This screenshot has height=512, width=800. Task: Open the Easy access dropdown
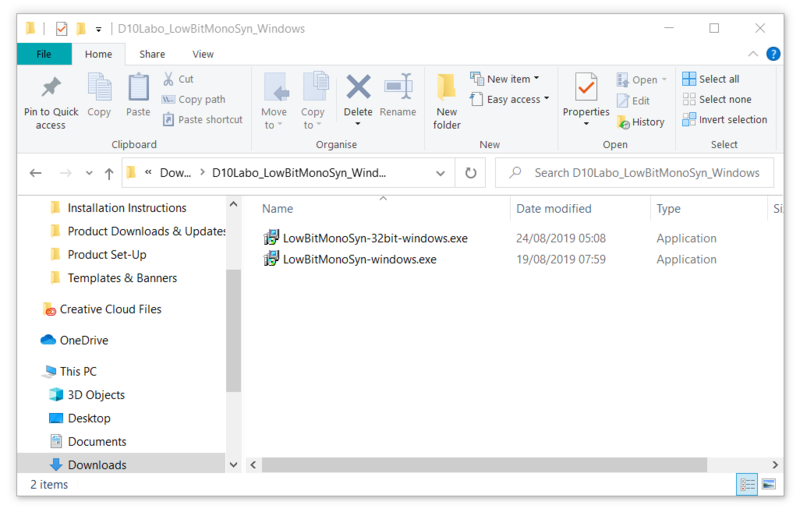click(x=509, y=99)
